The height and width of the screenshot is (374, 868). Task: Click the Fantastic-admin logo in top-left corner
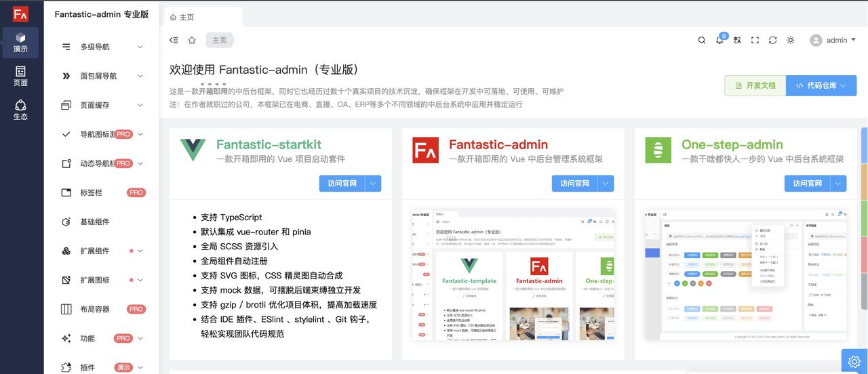tap(20, 14)
